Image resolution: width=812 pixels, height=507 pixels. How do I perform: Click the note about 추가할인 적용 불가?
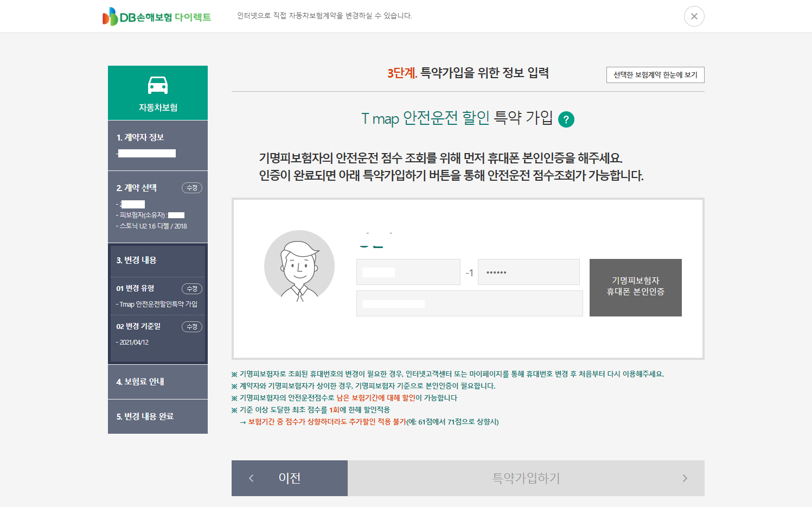(x=369, y=422)
